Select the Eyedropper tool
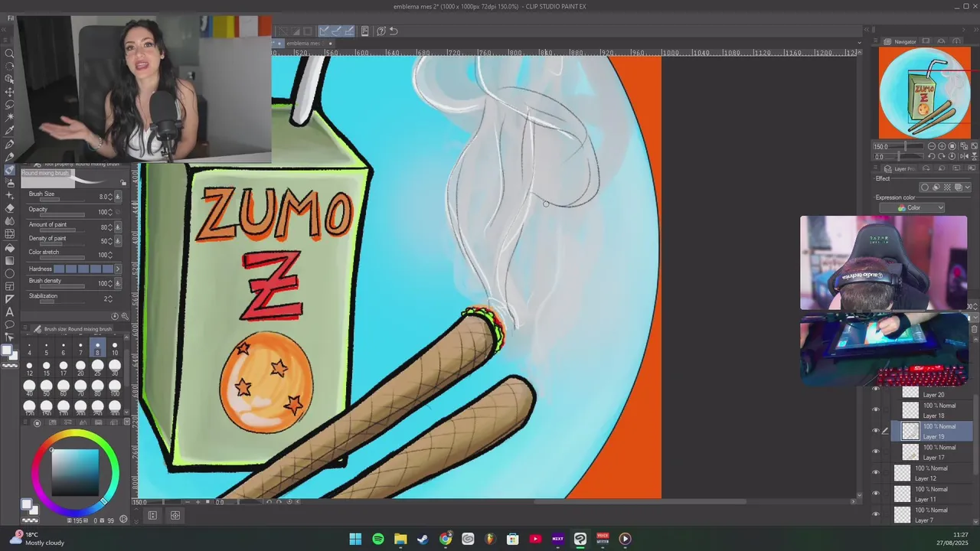Viewport: 980px width, 551px height. pos(9,131)
